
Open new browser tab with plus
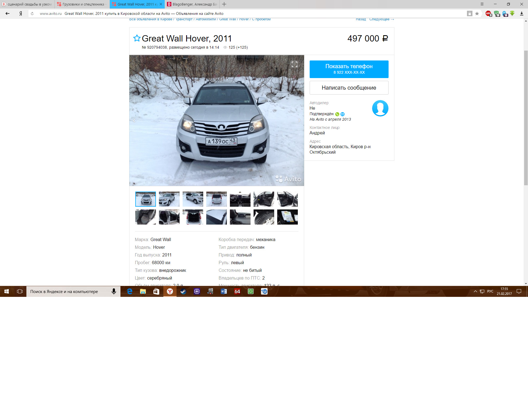point(224,4)
